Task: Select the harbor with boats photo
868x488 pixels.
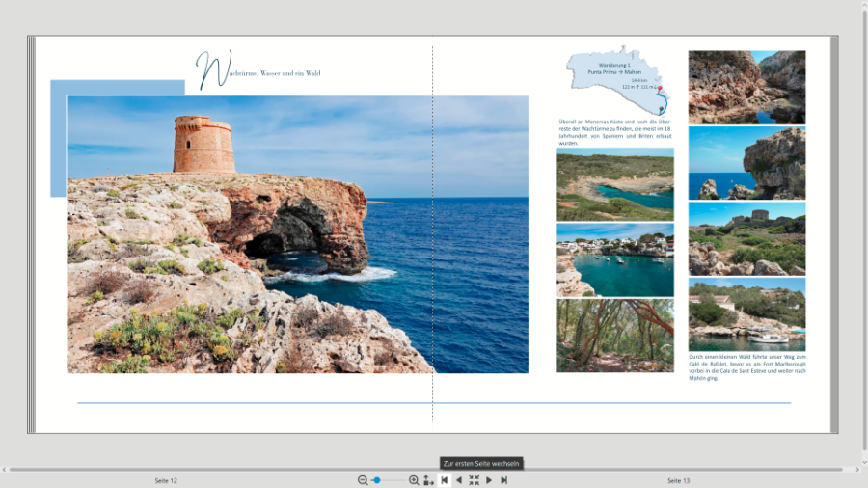Action: pos(614,260)
